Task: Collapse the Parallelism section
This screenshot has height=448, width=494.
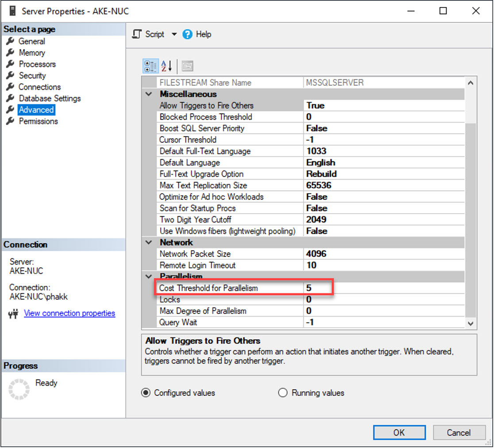Action: pyautogui.click(x=149, y=276)
